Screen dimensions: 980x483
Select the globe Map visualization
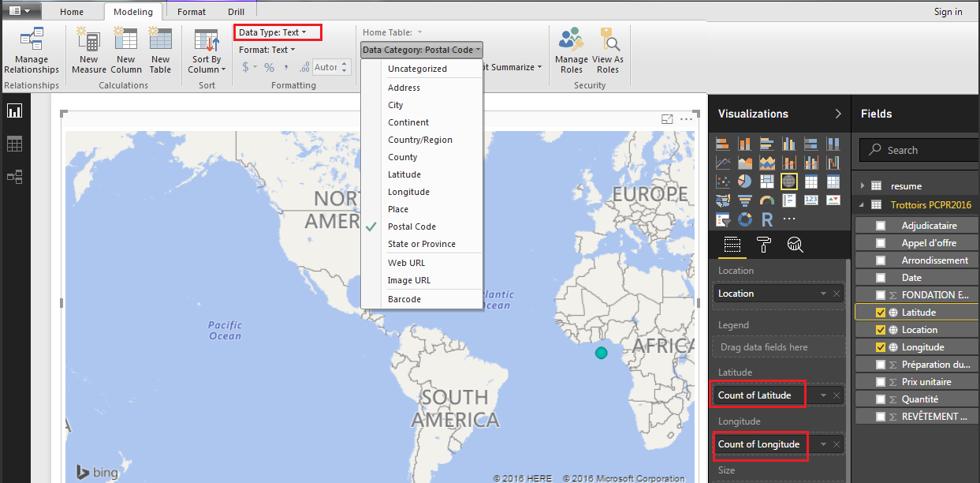pos(788,182)
